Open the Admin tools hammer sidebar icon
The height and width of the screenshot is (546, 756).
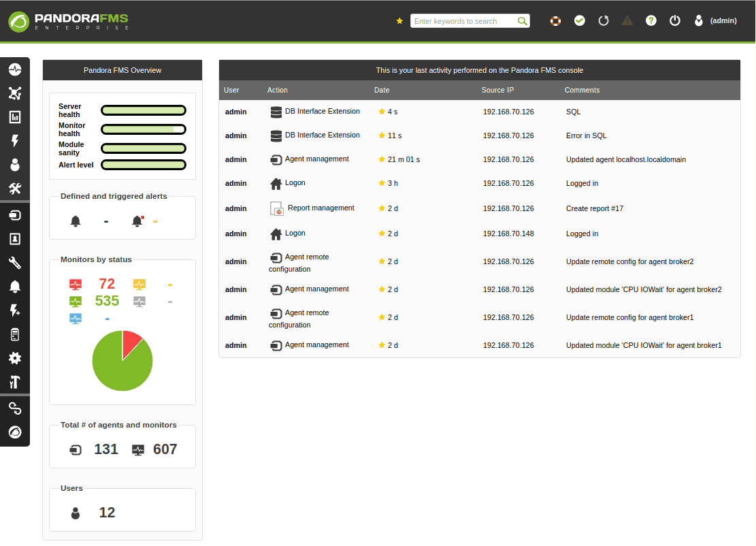(x=15, y=382)
